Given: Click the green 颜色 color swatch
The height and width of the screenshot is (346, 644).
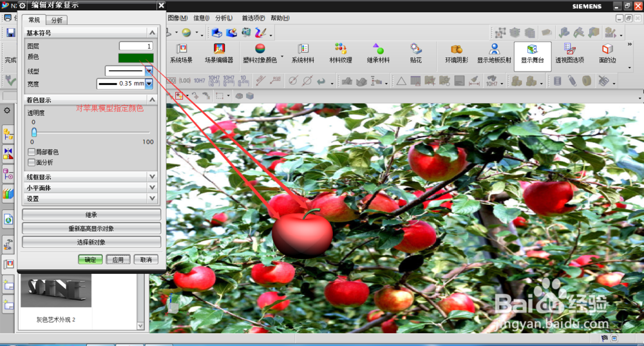Looking at the screenshot, I should click(136, 58).
